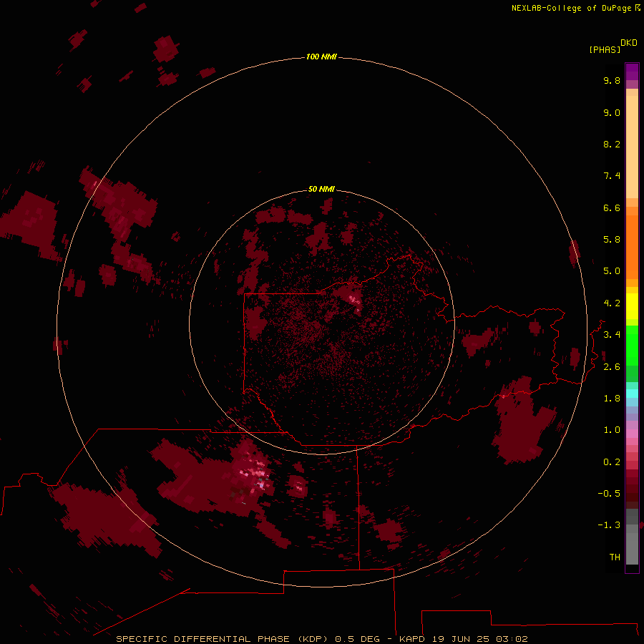The width and height of the screenshot is (644, 644).
Task: Click the -1.3 scale value
Action: (x=609, y=525)
